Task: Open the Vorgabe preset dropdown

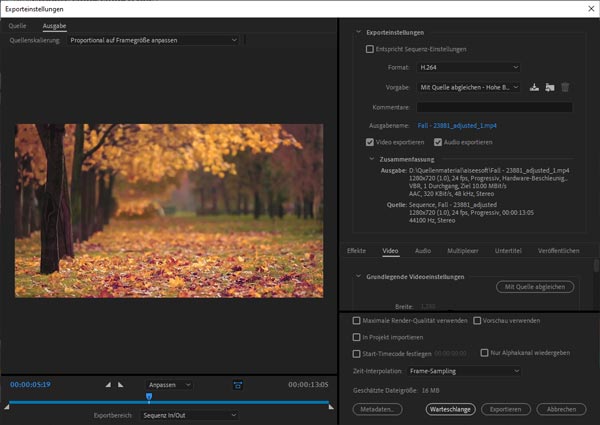Action: 468,88
